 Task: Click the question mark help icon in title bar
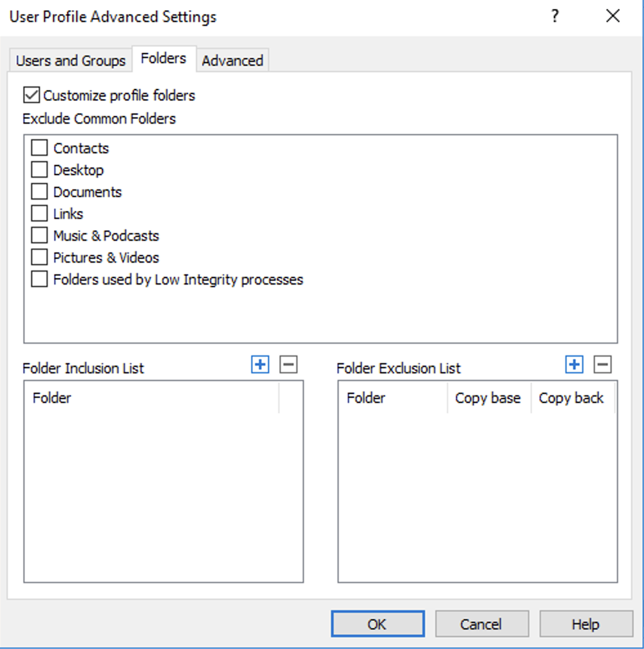pos(554,17)
